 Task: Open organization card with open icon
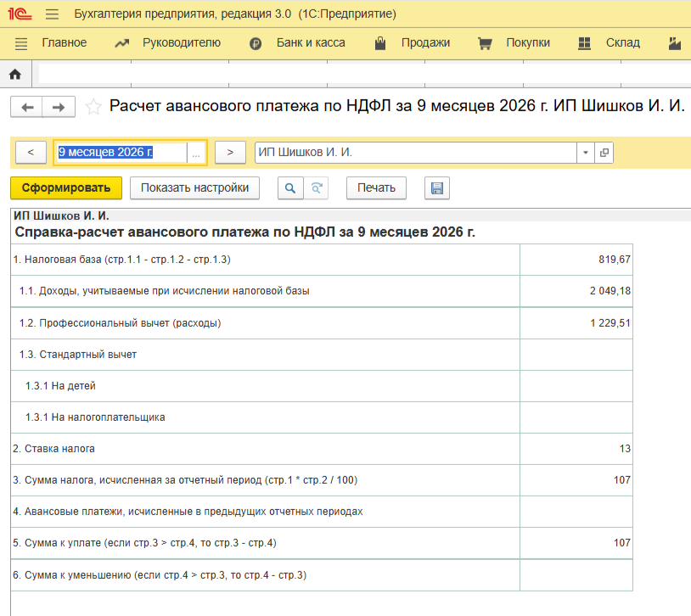[x=604, y=153]
